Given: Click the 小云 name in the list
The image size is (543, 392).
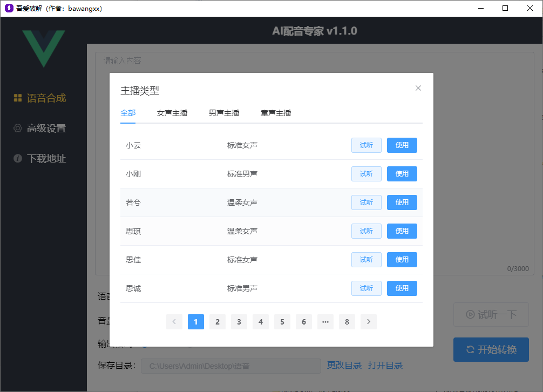Looking at the screenshot, I should click(x=133, y=145).
